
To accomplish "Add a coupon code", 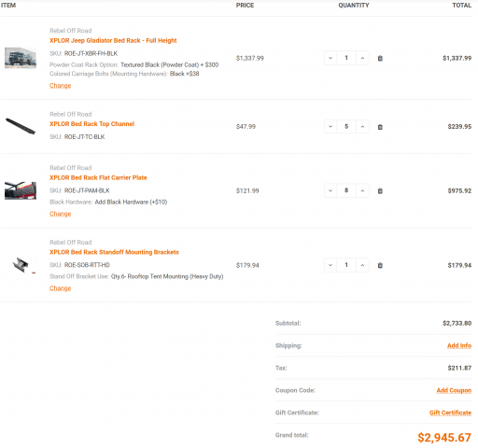I will pos(454,390).
